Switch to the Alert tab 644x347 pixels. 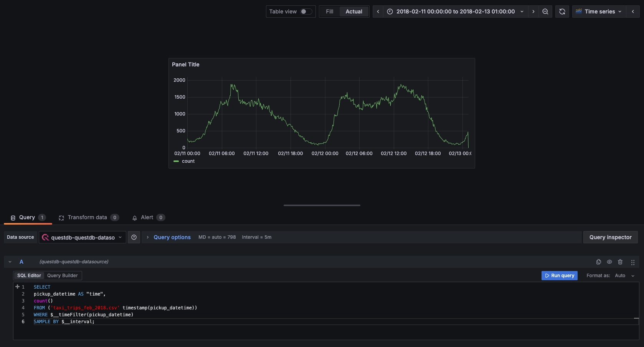(x=149, y=217)
